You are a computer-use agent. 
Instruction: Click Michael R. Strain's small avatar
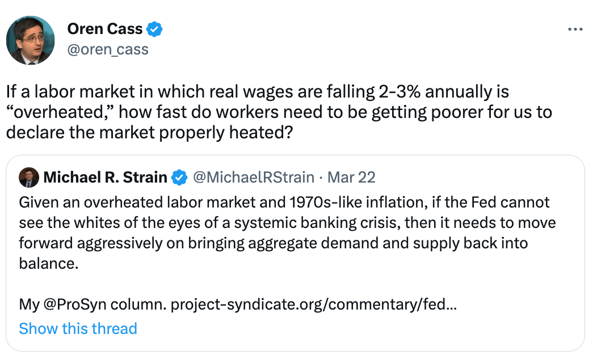tap(29, 177)
